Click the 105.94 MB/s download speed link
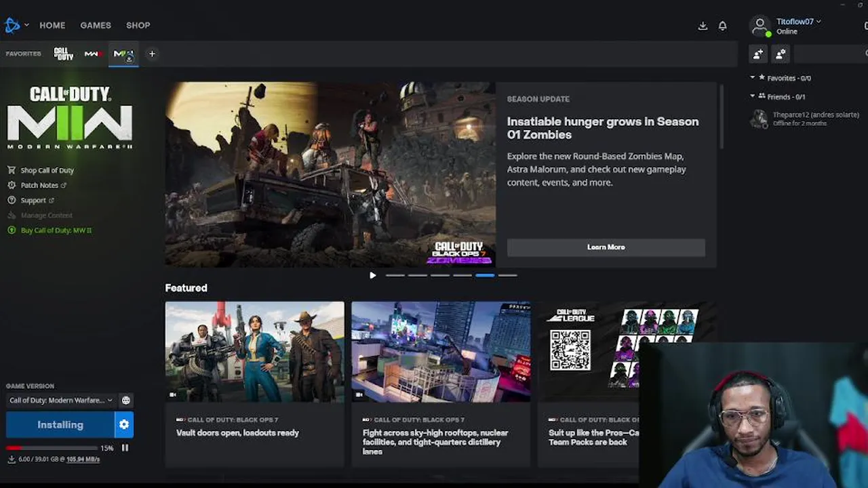 click(x=83, y=460)
